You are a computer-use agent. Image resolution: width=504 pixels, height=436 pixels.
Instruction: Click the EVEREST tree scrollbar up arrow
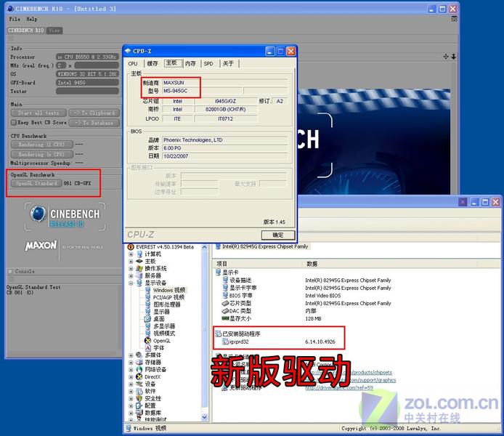(204, 247)
